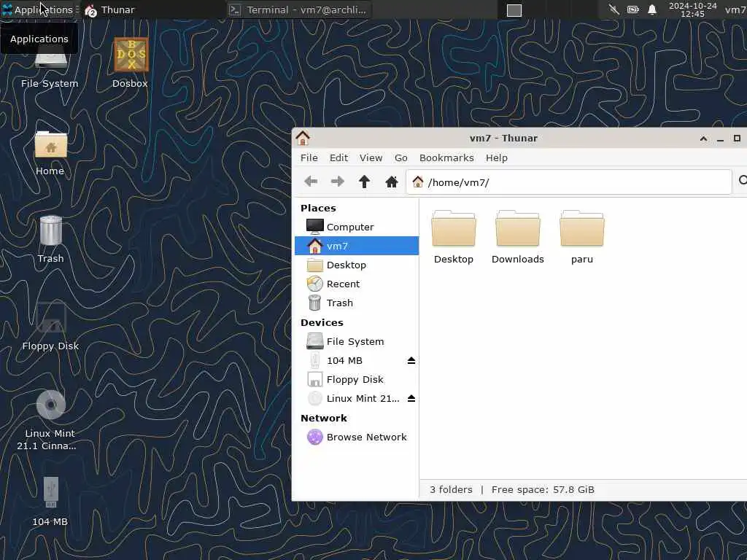Click the '3 folders' status bar text
Viewport: 747px width, 560px height.
click(x=451, y=489)
